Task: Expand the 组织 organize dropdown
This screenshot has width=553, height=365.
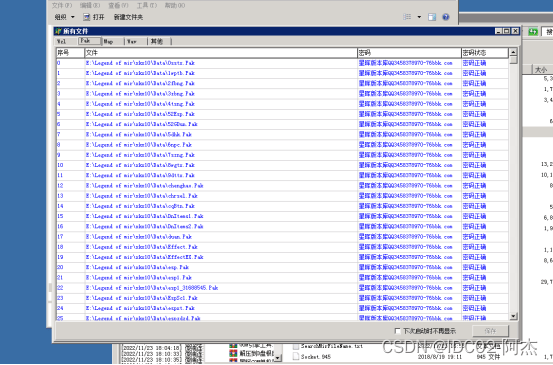Action: (x=64, y=17)
